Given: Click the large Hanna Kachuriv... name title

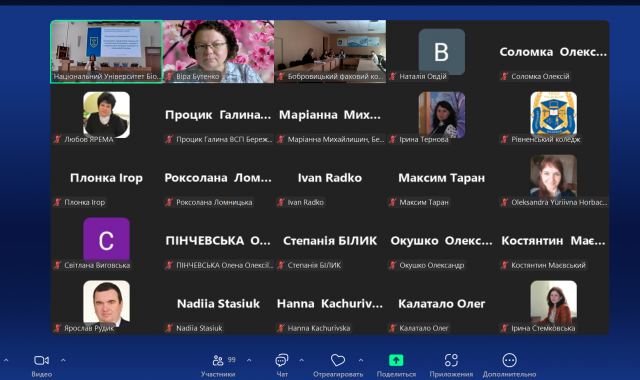Looking at the screenshot, I should tap(330, 304).
